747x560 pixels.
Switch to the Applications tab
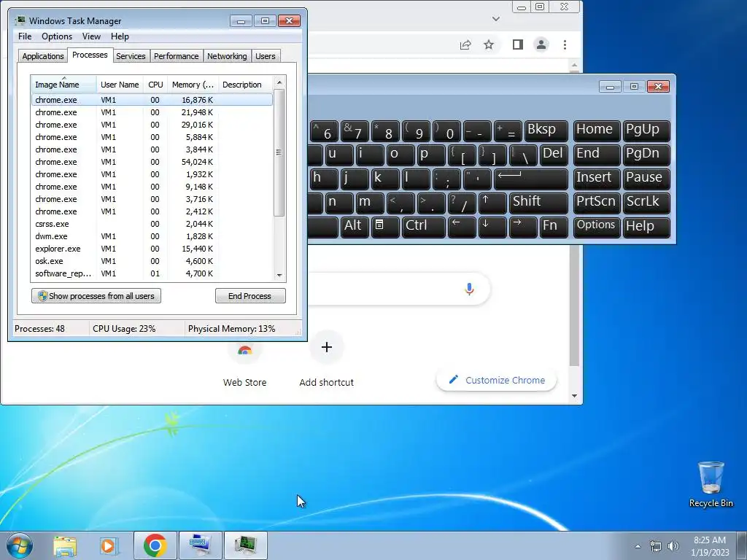(43, 56)
